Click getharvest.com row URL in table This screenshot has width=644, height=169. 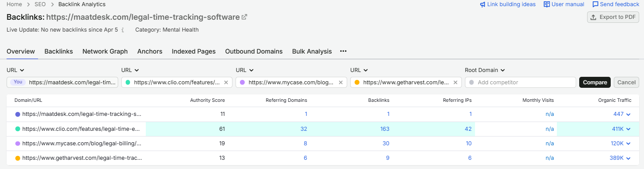coord(82,158)
